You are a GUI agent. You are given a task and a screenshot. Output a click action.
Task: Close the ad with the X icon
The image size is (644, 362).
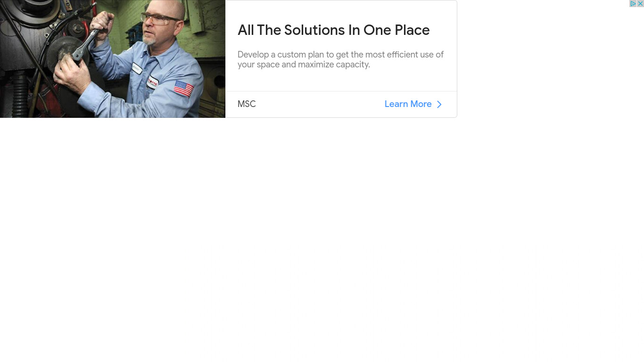point(640,3)
